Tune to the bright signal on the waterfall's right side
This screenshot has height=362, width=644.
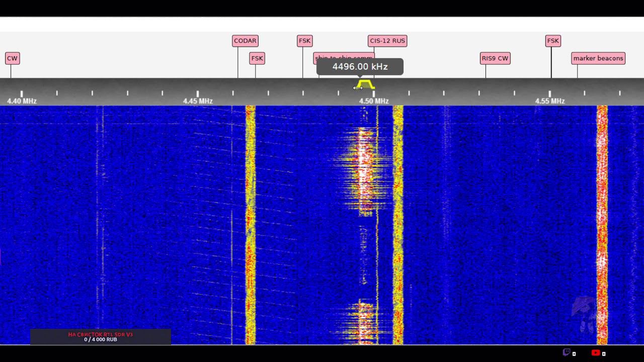[602, 225]
